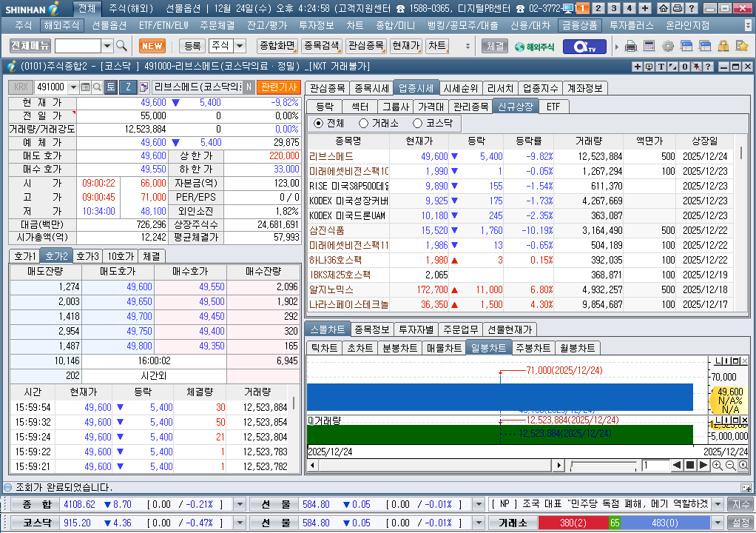Click the chart horizontal scrollbar right arrow
The height and width of the screenshot is (533, 756).
click(558, 466)
